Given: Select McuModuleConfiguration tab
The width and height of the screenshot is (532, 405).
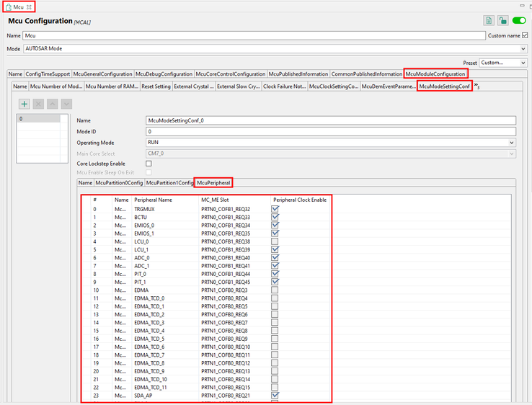Looking at the screenshot, I should [x=435, y=74].
